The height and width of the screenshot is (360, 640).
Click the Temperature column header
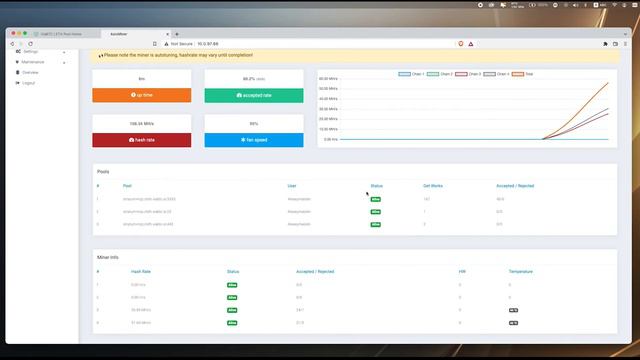[521, 271]
